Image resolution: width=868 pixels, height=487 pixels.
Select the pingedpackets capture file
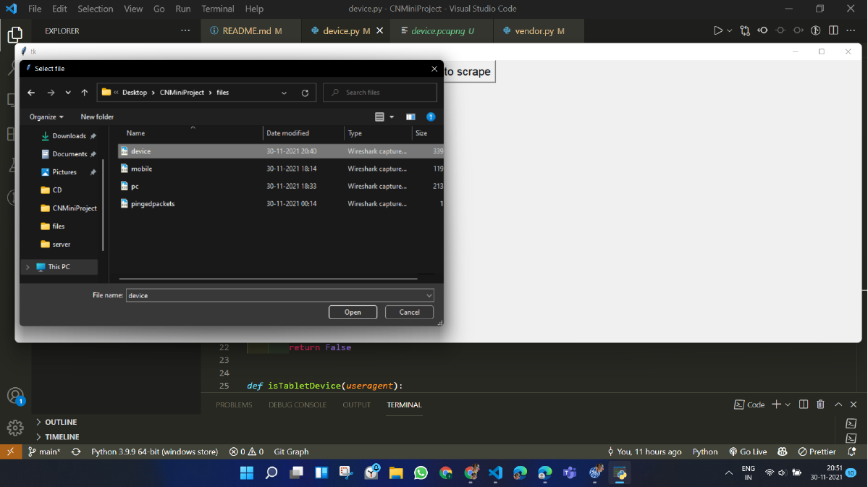[281, 203]
